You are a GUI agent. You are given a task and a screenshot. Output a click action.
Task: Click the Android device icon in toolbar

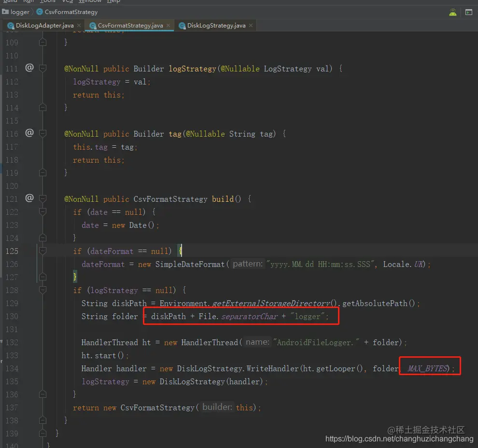point(453,13)
